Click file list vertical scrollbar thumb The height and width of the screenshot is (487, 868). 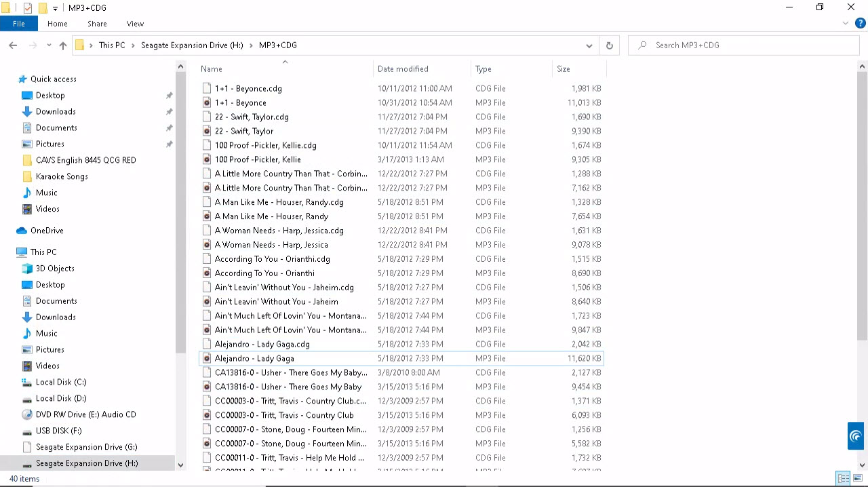click(x=862, y=205)
